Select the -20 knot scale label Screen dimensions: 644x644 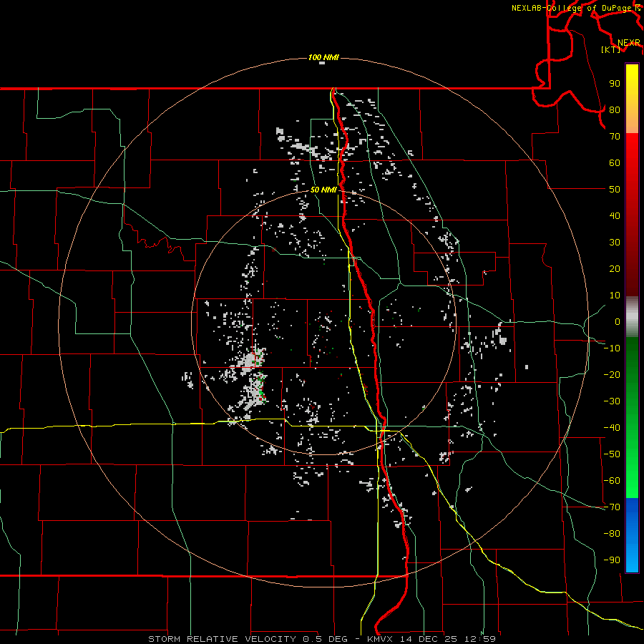click(612, 374)
